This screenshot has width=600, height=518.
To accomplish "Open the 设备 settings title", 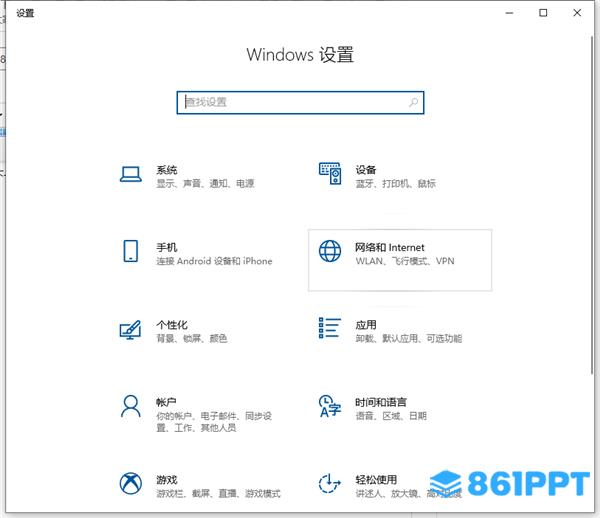I will pos(366,170).
